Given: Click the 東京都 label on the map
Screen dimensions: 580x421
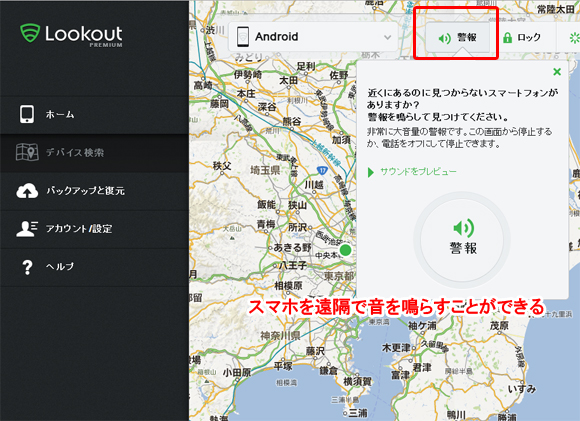Looking at the screenshot, I should (x=339, y=276).
